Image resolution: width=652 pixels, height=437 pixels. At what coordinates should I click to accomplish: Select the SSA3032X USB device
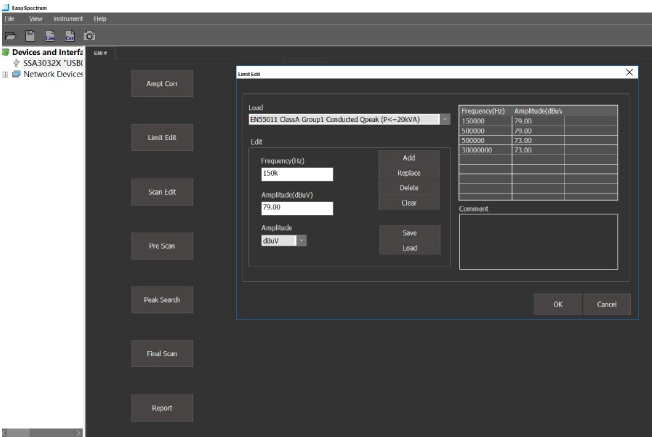pyautogui.click(x=53, y=63)
